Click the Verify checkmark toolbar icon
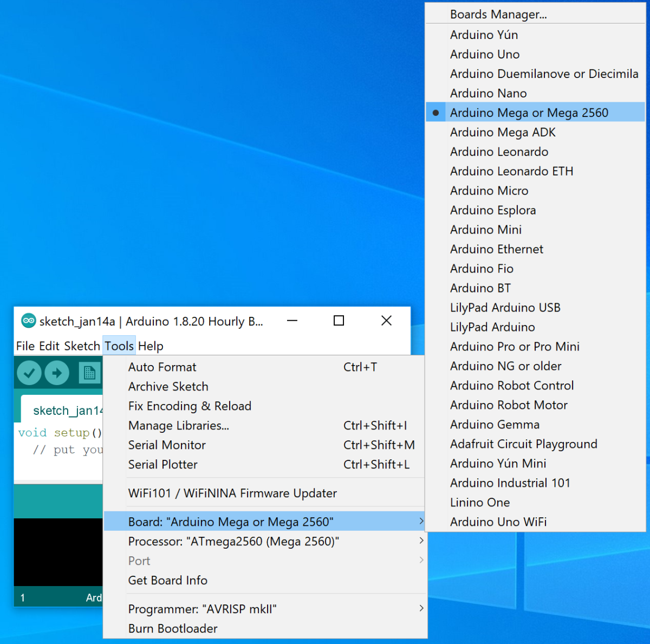Screen dimensions: 650x644 (29, 373)
